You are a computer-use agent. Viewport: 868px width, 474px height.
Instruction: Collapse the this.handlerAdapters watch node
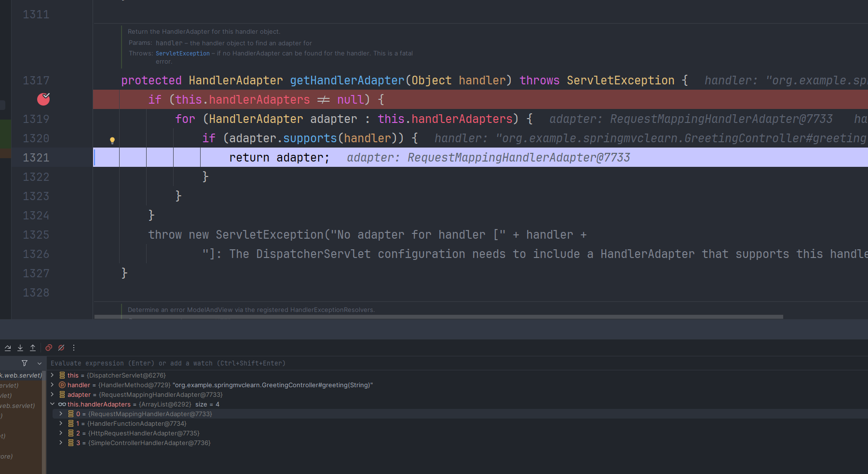pyautogui.click(x=52, y=404)
